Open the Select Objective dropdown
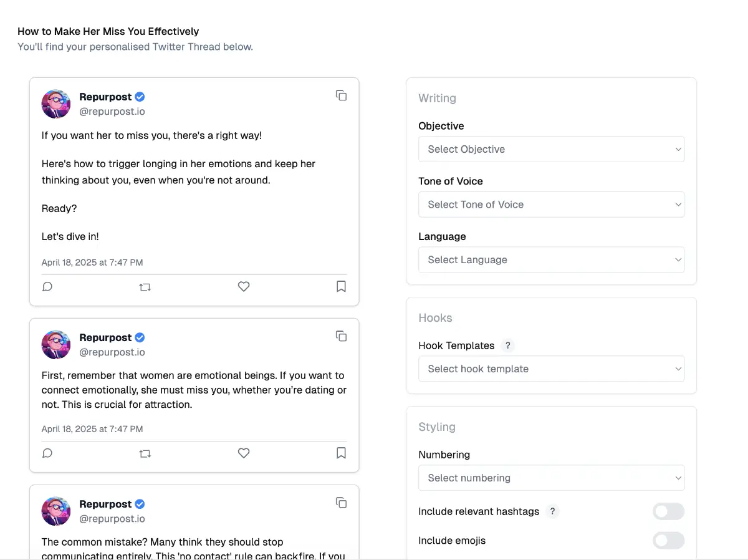This screenshot has width=748, height=560. point(551,150)
